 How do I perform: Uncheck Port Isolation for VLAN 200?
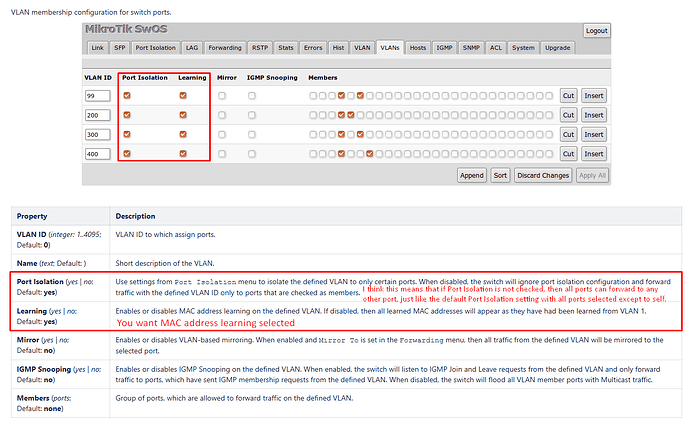tap(127, 115)
